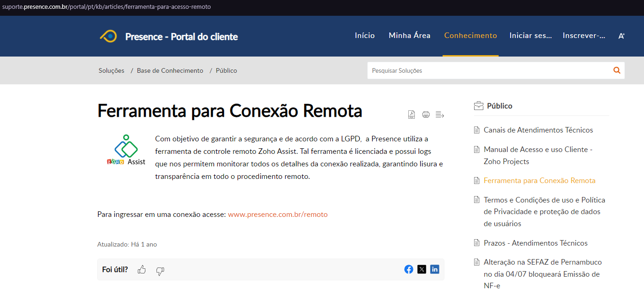Click the thumbs up helpful icon
This screenshot has height=298, width=644.
142,269
